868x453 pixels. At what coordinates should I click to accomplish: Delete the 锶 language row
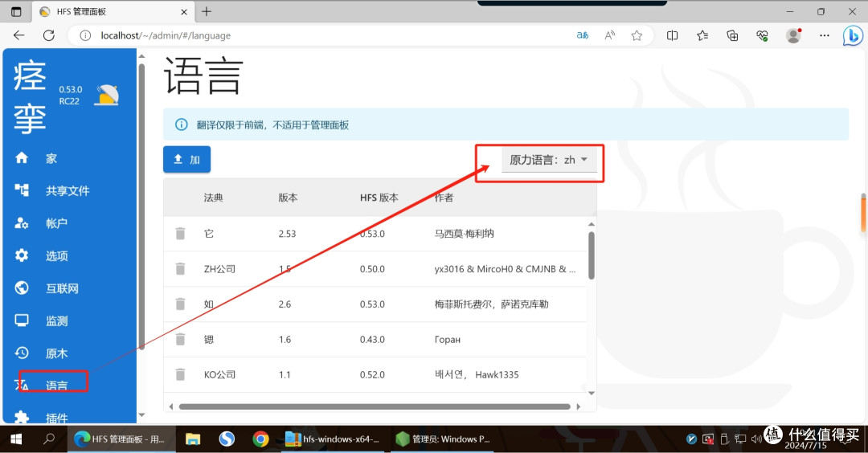click(181, 339)
